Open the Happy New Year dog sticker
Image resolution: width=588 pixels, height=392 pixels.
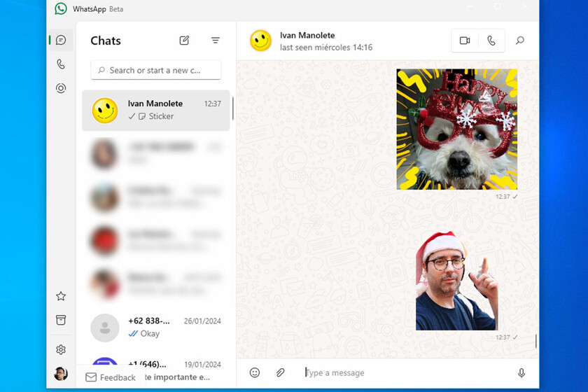coord(456,129)
